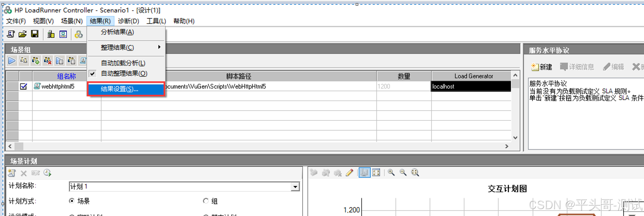The image size is (644, 216).
Task: Save the scenario with the floppy icon
Action: coord(35,34)
